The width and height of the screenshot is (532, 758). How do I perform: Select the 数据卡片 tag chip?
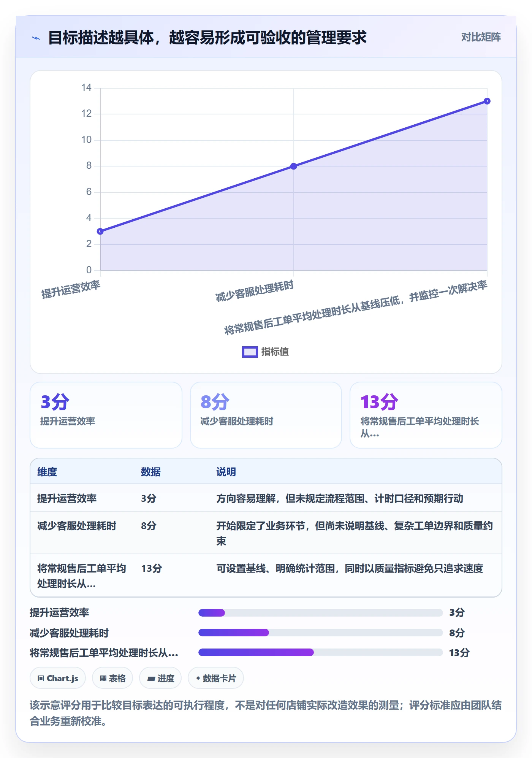point(216,678)
